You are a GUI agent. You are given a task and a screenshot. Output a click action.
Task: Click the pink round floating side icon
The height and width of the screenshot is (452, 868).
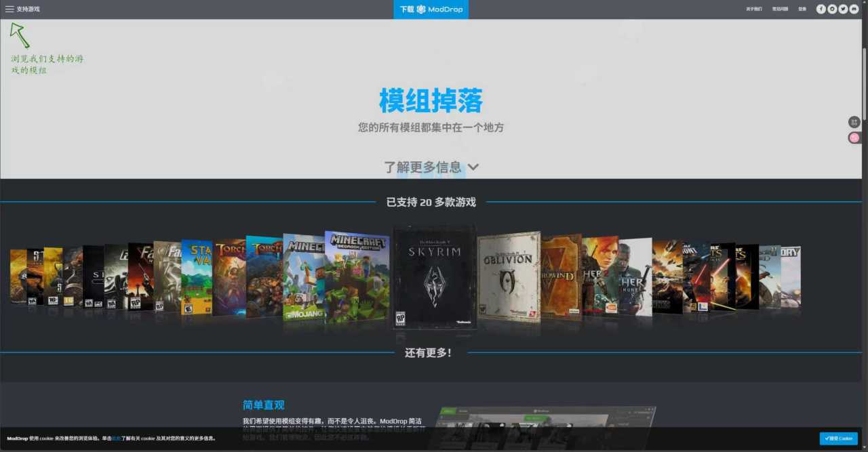click(x=854, y=138)
